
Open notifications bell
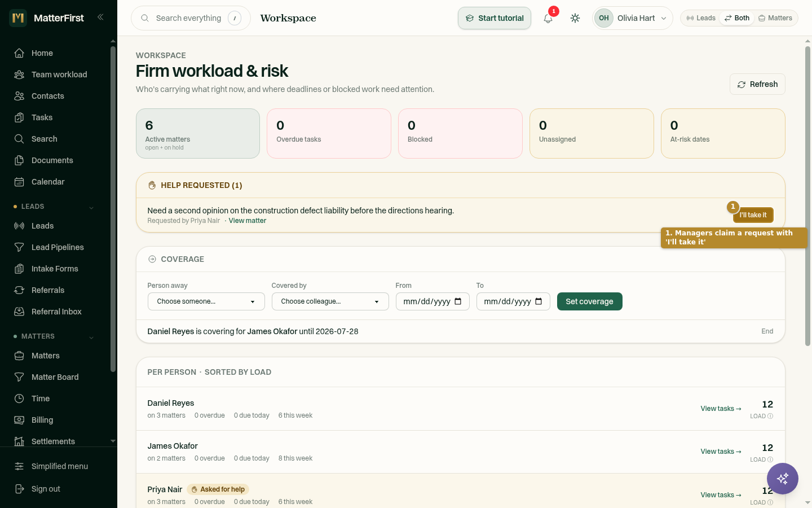pyautogui.click(x=548, y=18)
